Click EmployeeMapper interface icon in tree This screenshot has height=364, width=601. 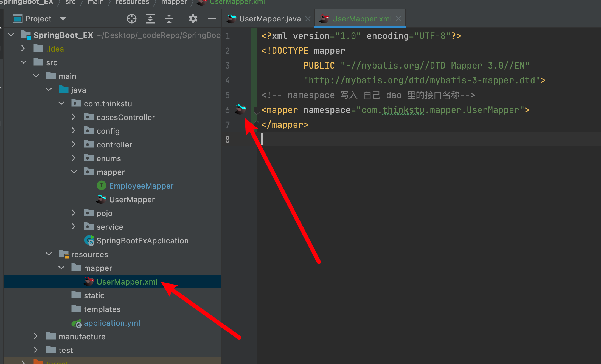point(101,186)
